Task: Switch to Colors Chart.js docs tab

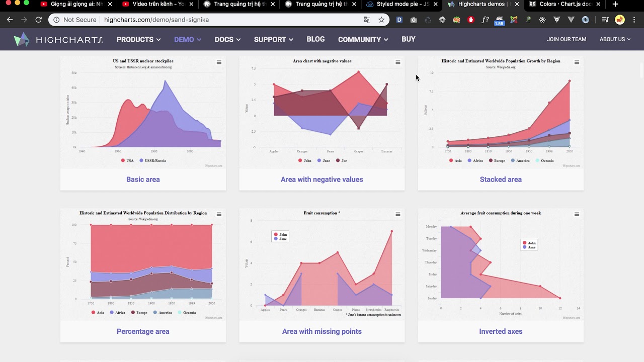Action: tap(565, 4)
